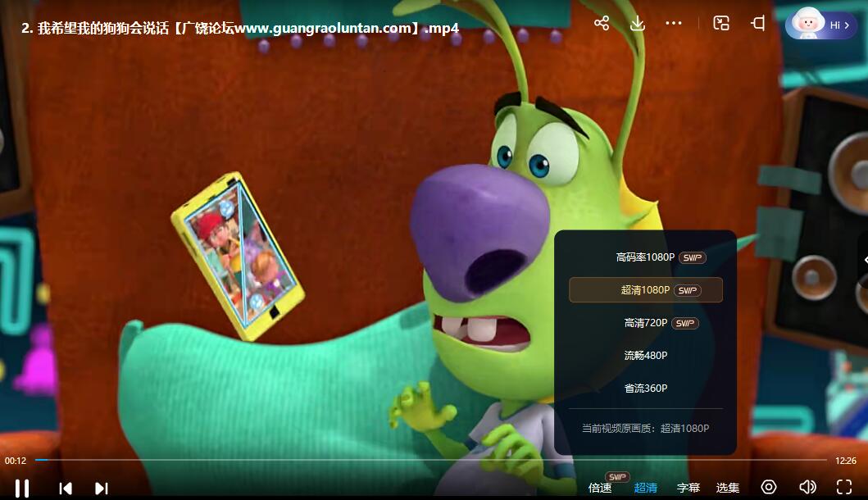
Task: Open the 字幕 subtitle options
Action: point(688,488)
